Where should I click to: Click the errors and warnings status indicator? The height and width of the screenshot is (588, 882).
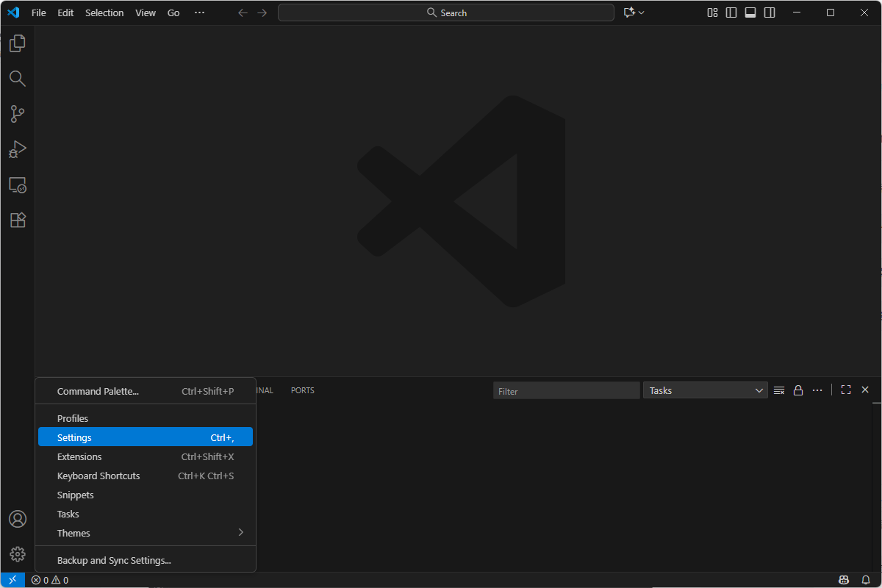tap(50, 580)
